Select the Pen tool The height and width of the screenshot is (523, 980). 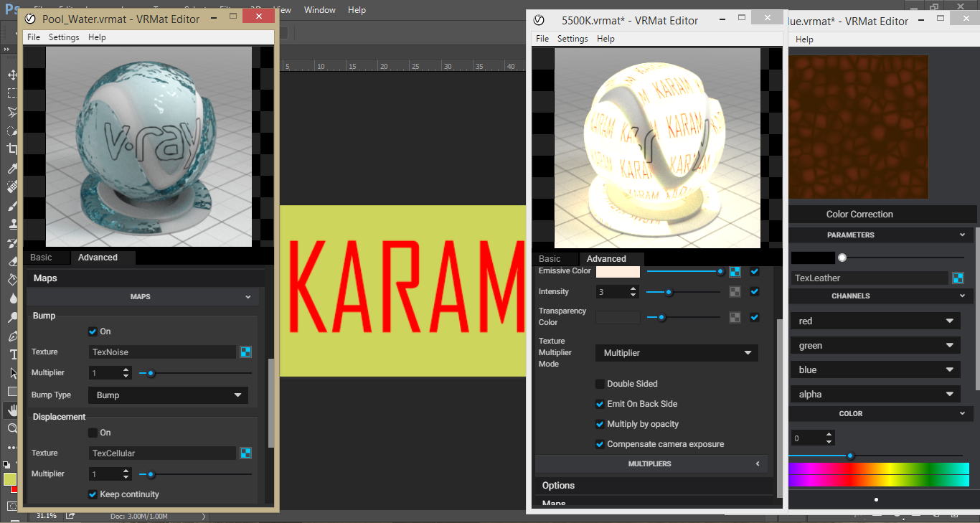[12, 336]
